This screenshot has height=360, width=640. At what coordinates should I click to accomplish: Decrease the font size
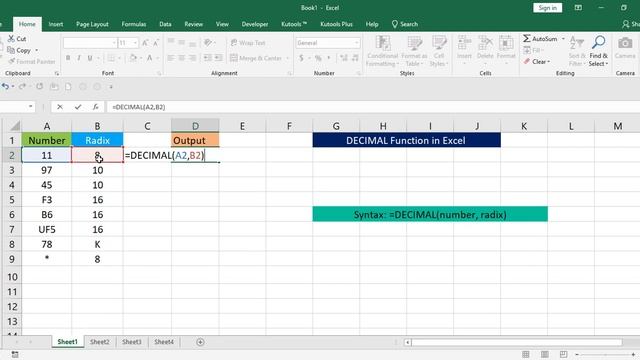pyautogui.click(x=156, y=43)
